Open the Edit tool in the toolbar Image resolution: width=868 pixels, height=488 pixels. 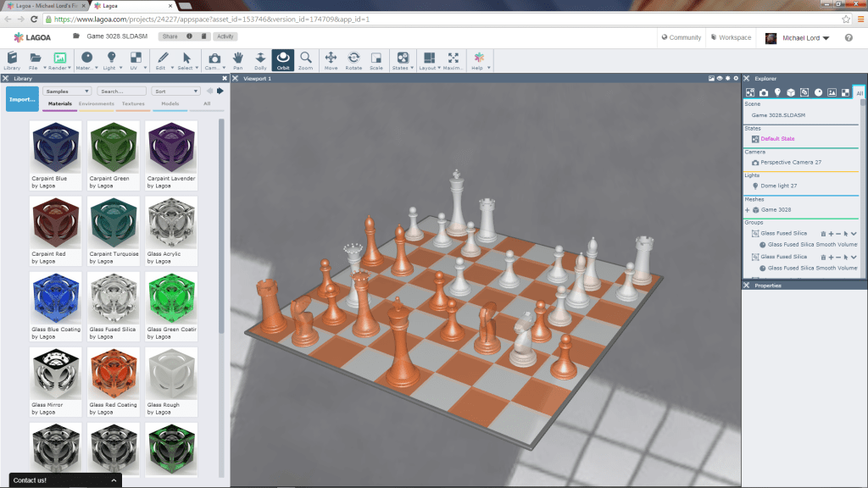(162, 58)
